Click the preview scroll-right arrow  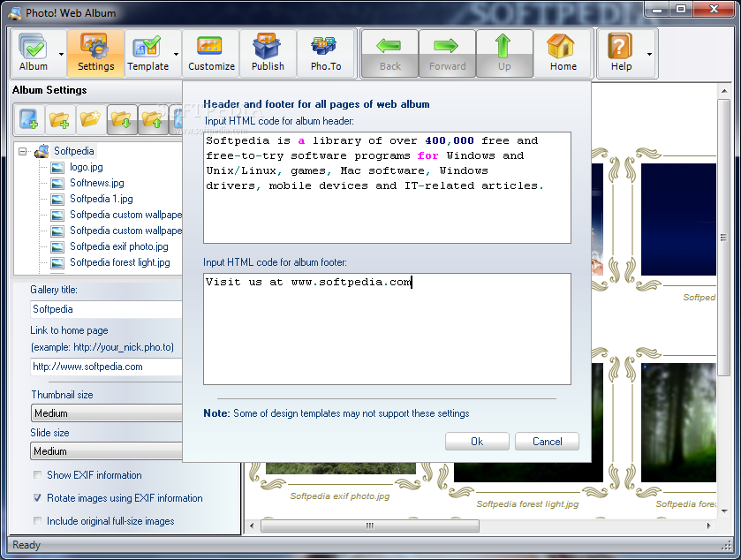708,526
